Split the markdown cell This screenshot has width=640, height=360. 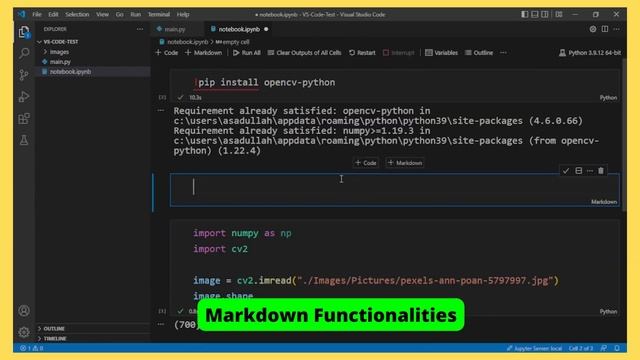(578, 171)
